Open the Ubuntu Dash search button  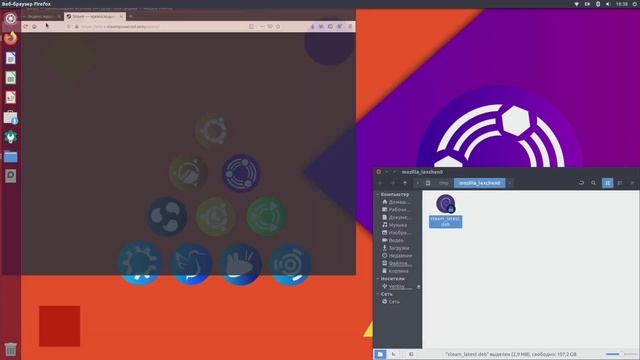click(11, 18)
